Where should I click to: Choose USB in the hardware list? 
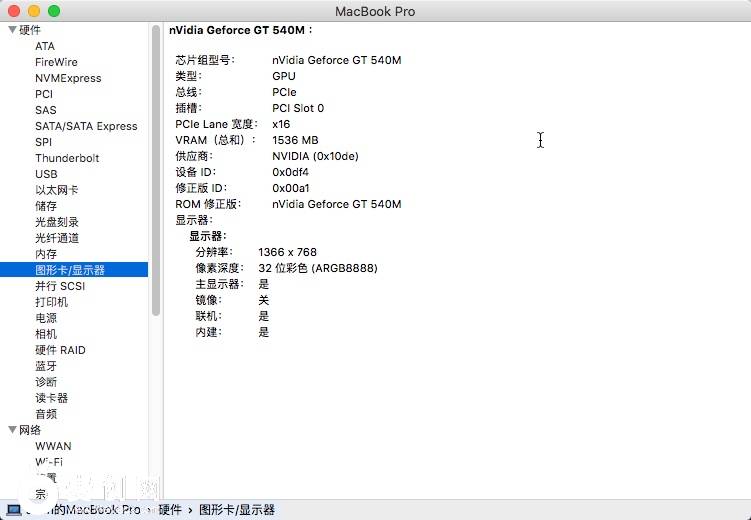pos(47,174)
